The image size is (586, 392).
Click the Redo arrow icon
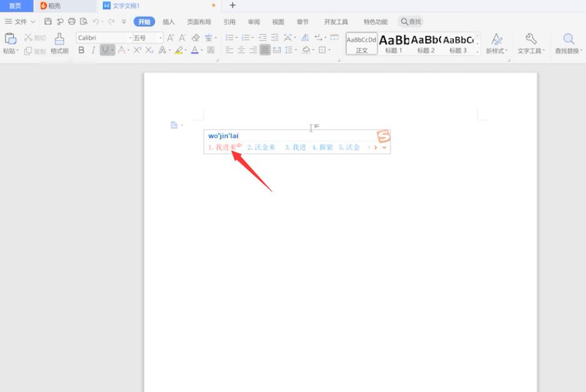pyautogui.click(x=111, y=22)
